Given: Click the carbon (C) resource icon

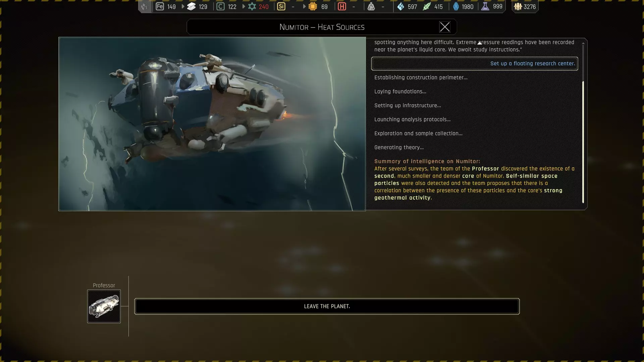Looking at the screenshot, I should click(220, 6).
